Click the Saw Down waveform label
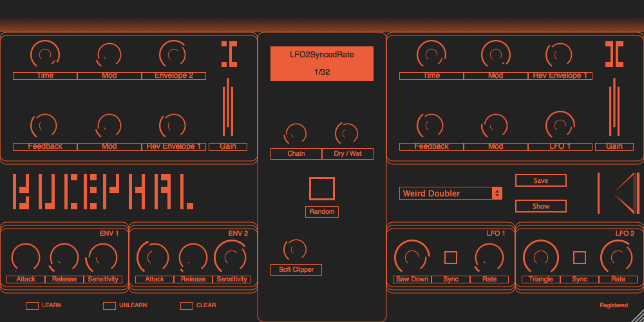 pyautogui.click(x=412, y=279)
